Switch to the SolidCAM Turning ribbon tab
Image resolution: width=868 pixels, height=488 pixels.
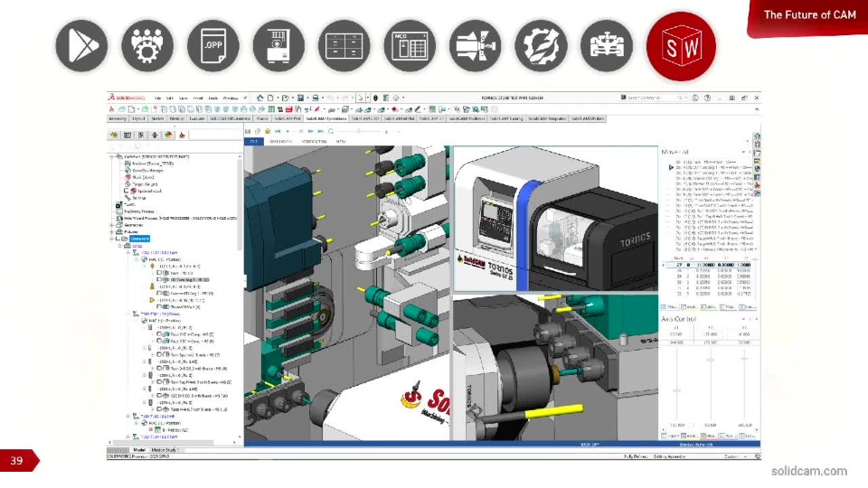pos(506,118)
